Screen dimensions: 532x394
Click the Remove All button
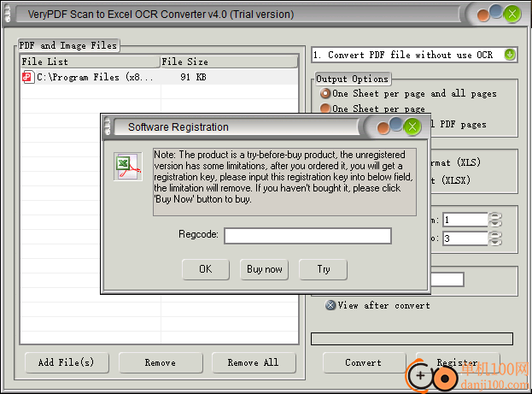pyautogui.click(x=254, y=362)
